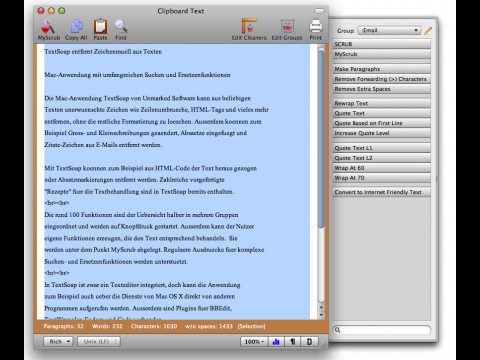Run the Make Paragraphs cleaner
480x360 pixels.
pos(382,69)
